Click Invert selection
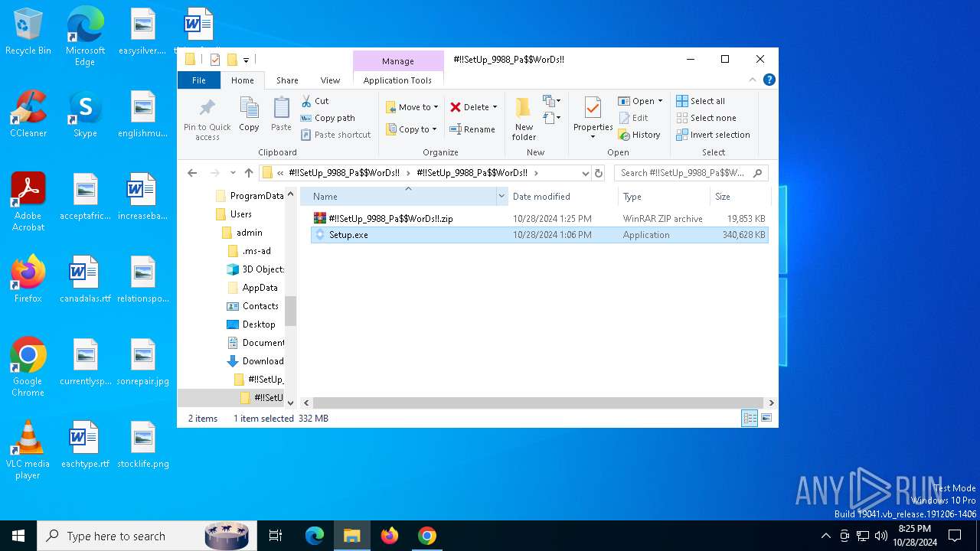The image size is (980, 551). [713, 135]
